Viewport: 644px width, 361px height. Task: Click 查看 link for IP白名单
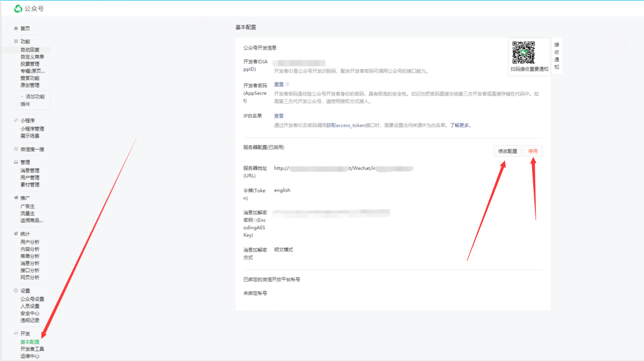click(x=279, y=116)
